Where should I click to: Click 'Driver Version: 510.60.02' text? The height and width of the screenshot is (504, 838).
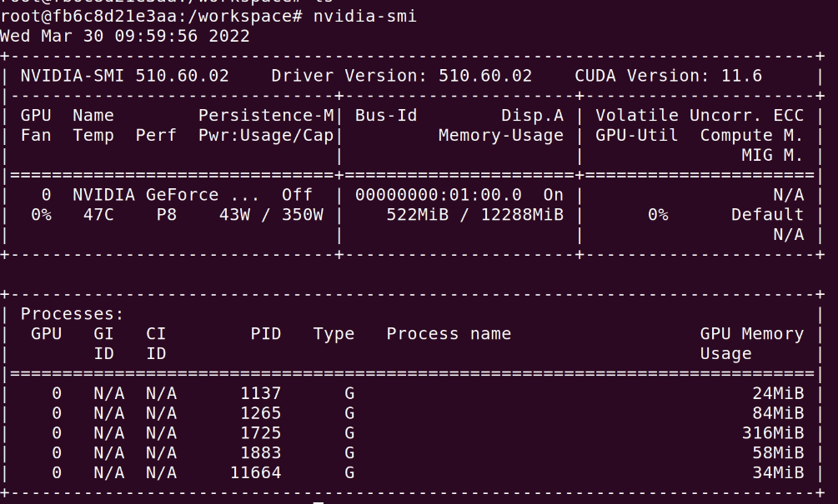coord(401,76)
